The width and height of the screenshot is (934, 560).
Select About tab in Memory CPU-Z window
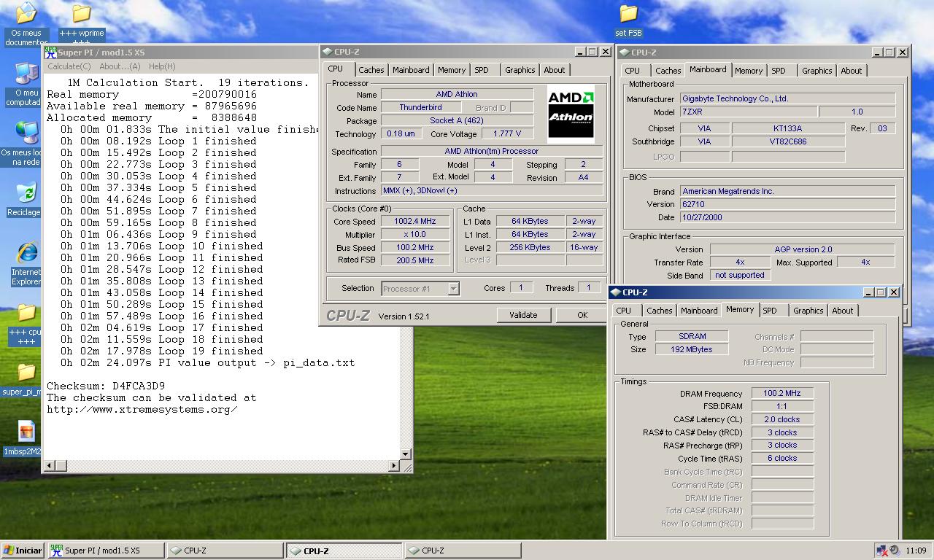[x=843, y=311]
